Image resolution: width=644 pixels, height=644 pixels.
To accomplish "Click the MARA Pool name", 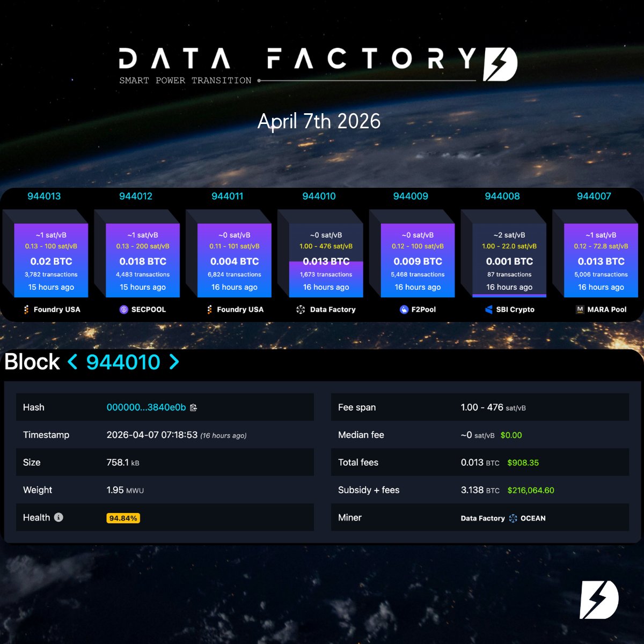I will pyautogui.click(x=607, y=310).
